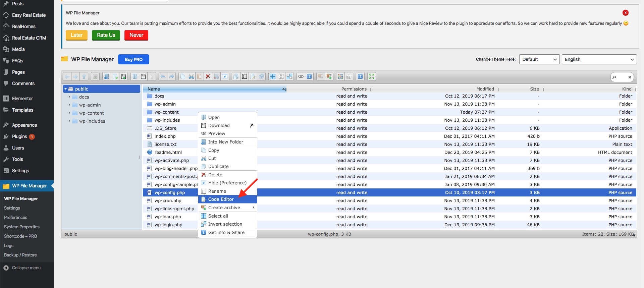Click the red X delete toolbar icon
Image resolution: width=644 pixels, height=288 pixels.
pos(208,76)
